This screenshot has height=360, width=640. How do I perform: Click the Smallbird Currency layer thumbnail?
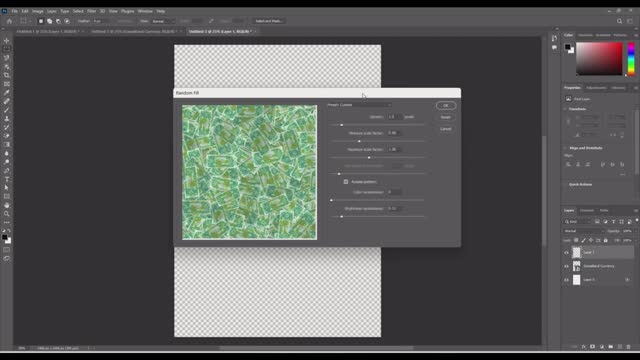pyautogui.click(x=576, y=266)
